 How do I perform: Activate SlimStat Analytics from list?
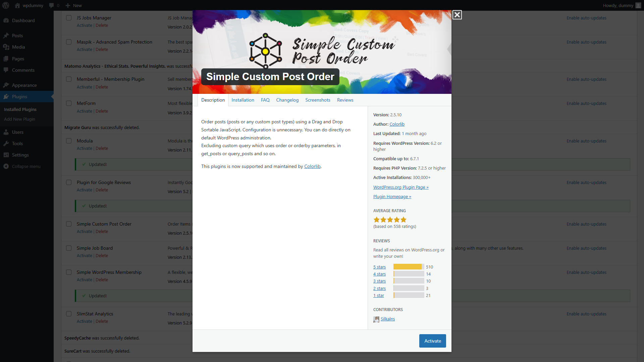pos(84,321)
